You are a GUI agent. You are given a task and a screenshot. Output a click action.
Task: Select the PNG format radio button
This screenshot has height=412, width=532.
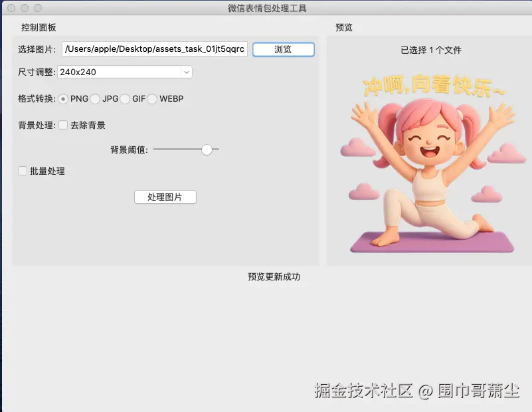64,98
